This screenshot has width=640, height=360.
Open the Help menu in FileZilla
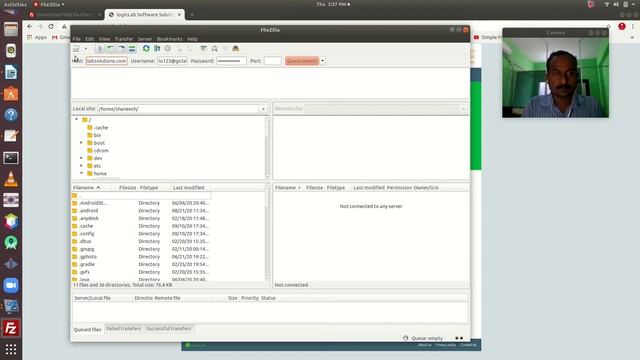pos(192,39)
